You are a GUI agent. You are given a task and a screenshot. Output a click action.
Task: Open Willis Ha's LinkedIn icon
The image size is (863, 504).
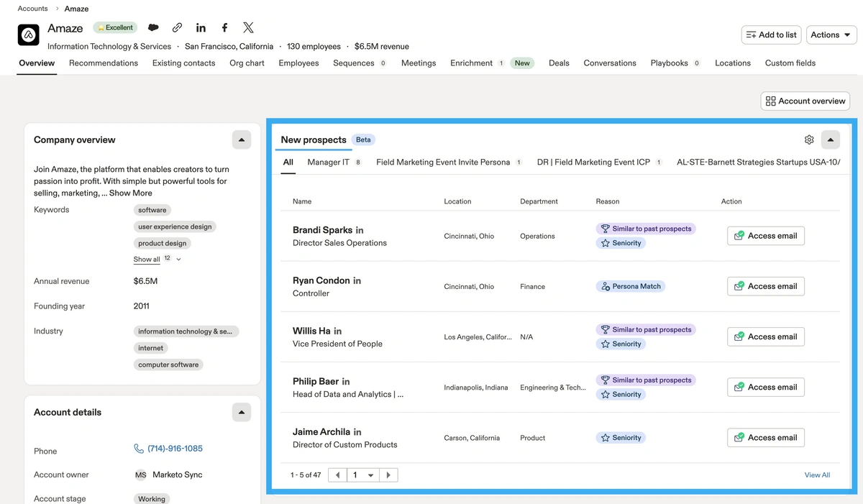coord(337,331)
